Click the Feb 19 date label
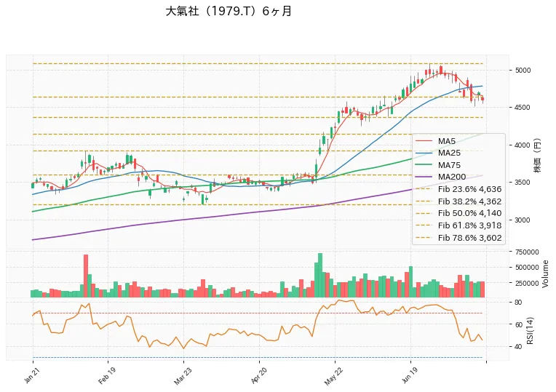 click(106, 375)
